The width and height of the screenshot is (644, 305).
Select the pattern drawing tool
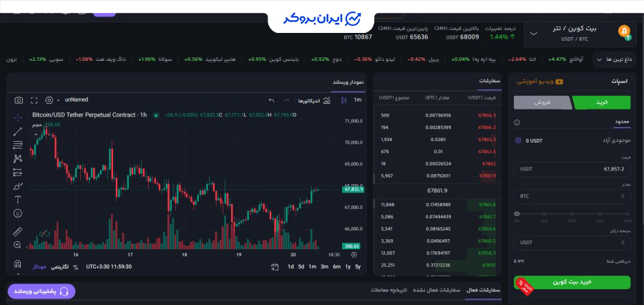coord(18,159)
